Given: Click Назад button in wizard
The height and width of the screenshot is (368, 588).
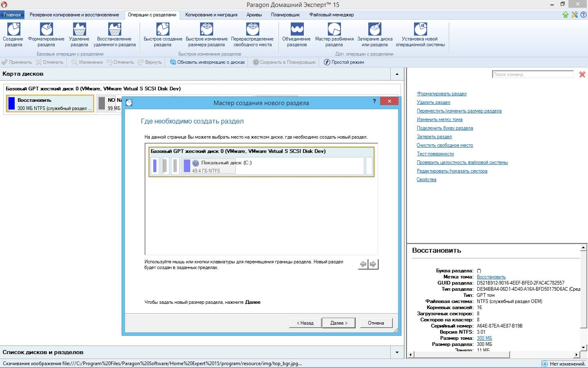Looking at the screenshot, I should pos(305,323).
